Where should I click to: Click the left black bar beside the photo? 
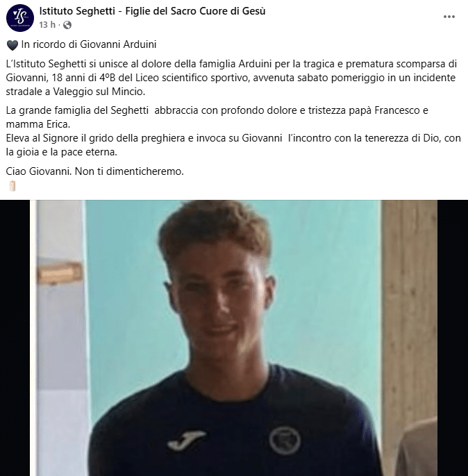[x=15, y=338]
